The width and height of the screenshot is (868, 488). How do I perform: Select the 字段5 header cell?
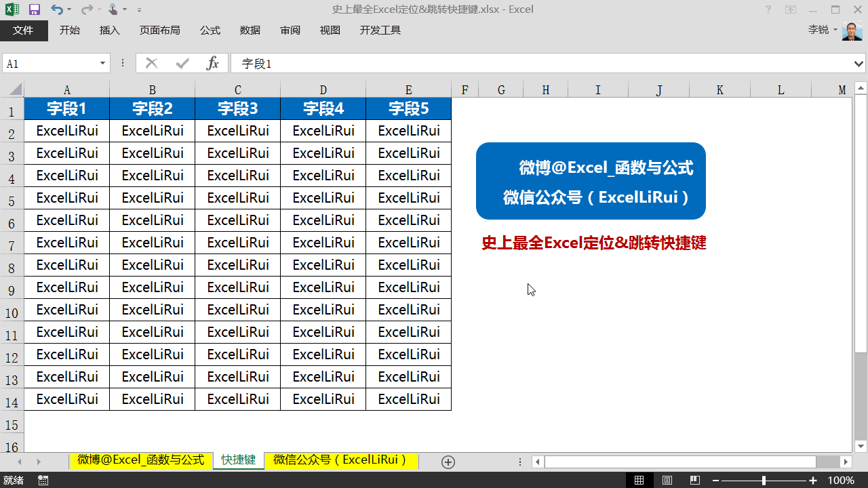409,108
